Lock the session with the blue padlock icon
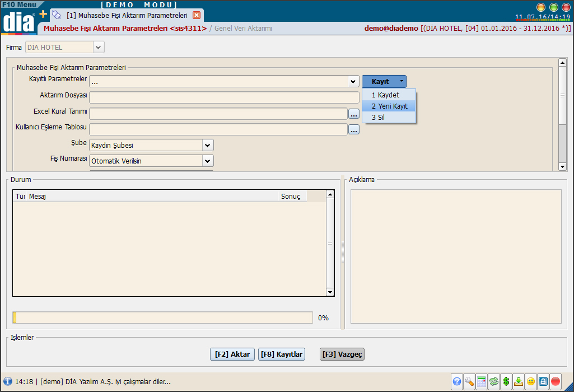 (543, 382)
